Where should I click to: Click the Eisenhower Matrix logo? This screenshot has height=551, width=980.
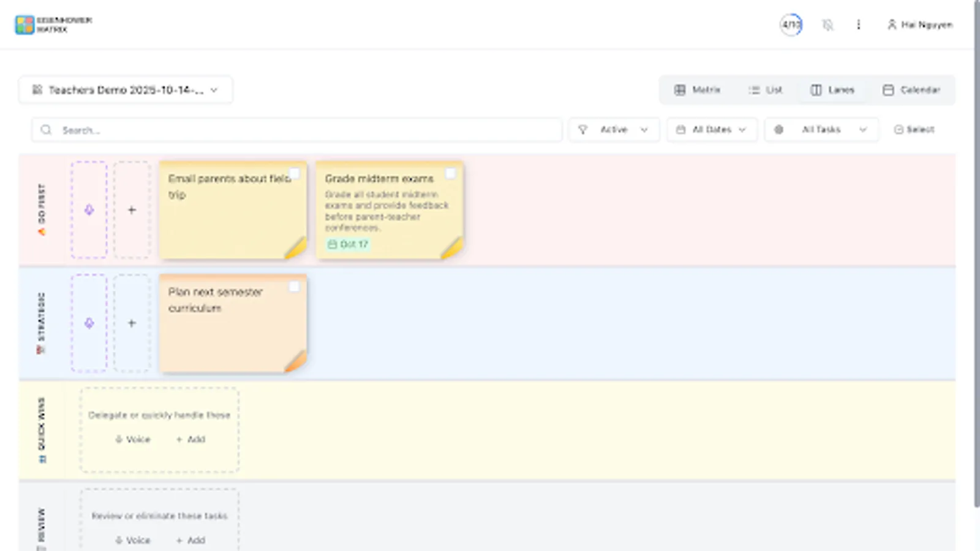point(25,24)
